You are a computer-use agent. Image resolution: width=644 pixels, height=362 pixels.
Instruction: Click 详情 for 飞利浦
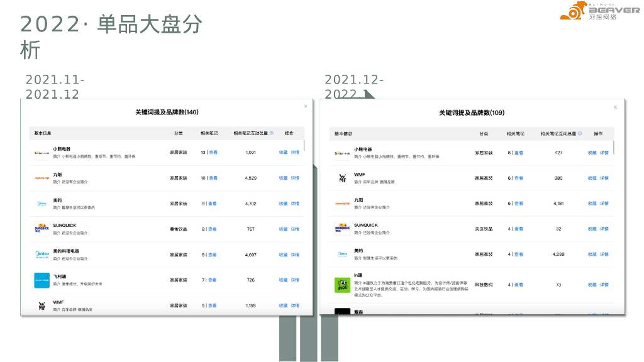point(296,280)
